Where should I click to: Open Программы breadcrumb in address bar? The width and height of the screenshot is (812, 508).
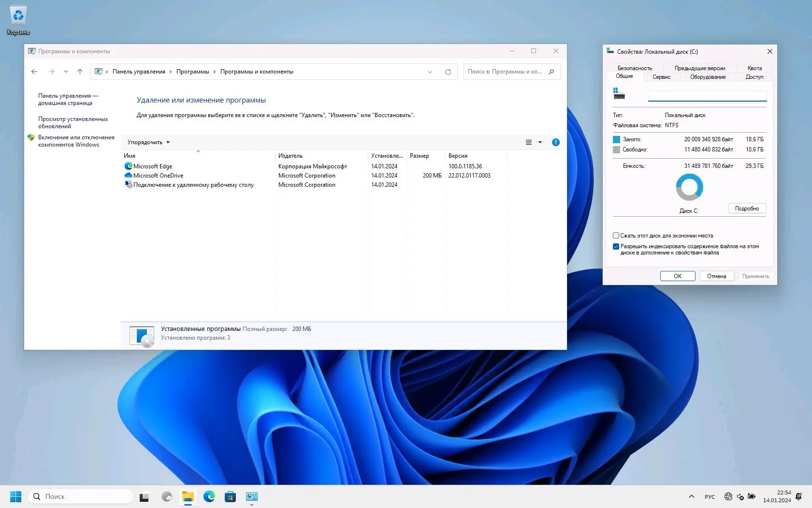pyautogui.click(x=193, y=72)
